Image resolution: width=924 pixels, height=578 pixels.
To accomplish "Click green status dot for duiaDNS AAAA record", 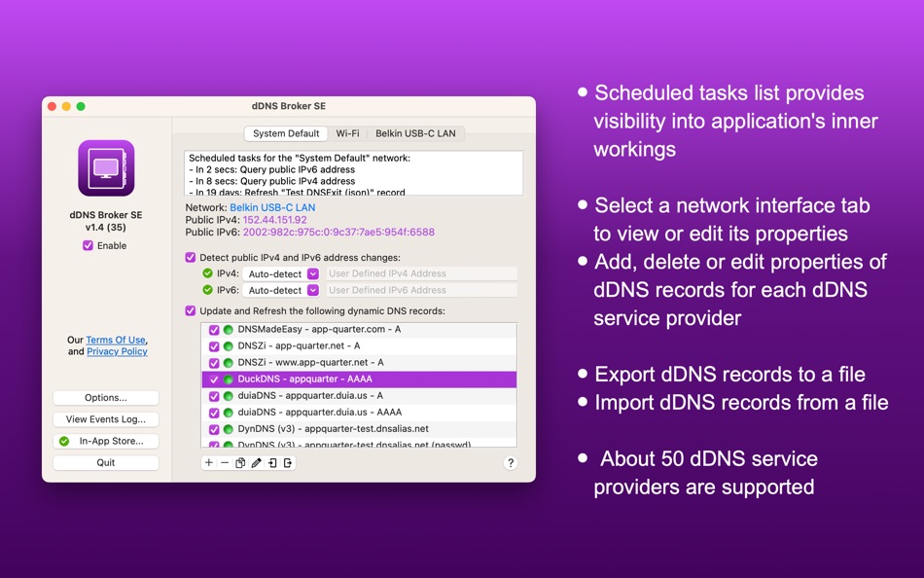I will coord(228,413).
